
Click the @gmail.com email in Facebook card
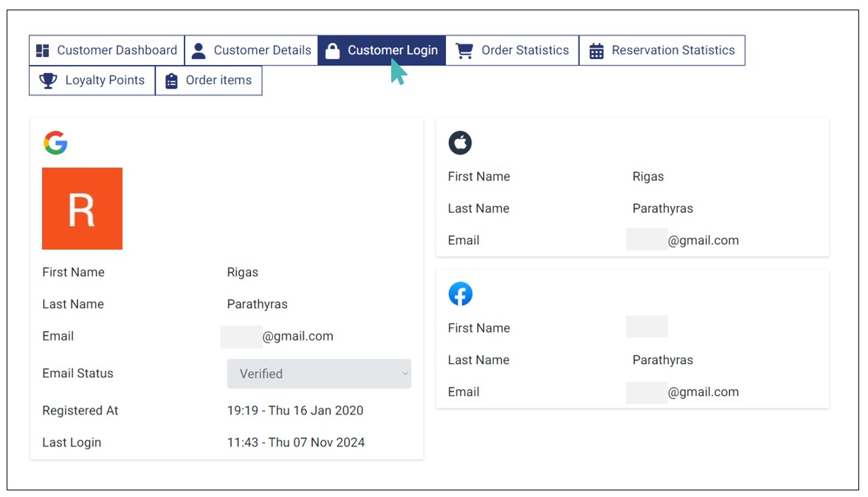(703, 392)
